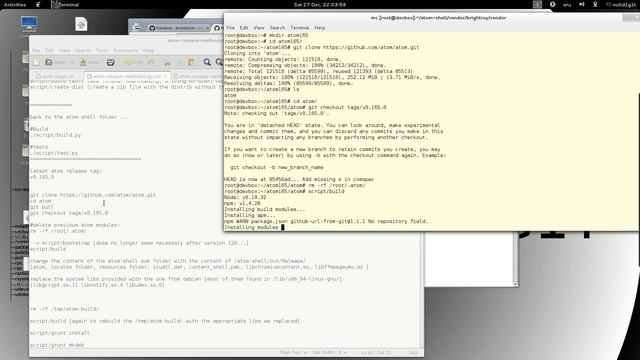This screenshot has height=360, width=640.
Task: Open the Edit menu in gedit
Action: tap(49, 50)
